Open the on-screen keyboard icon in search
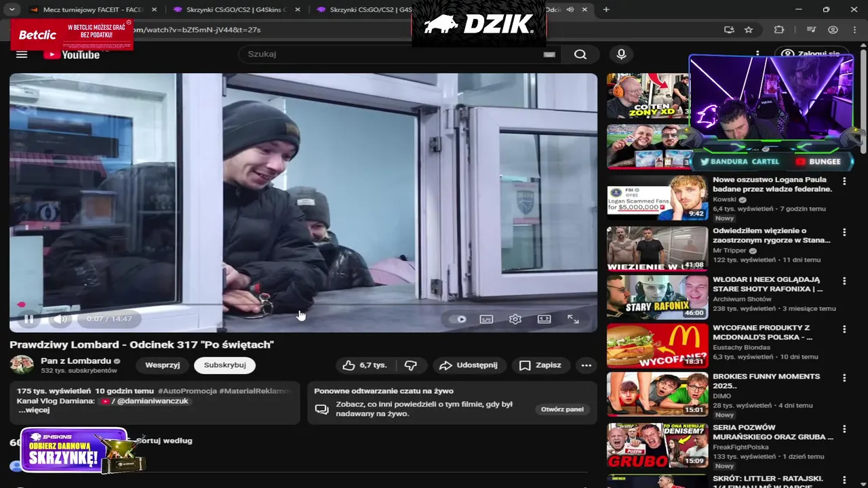The height and width of the screenshot is (488, 868). click(x=549, y=54)
